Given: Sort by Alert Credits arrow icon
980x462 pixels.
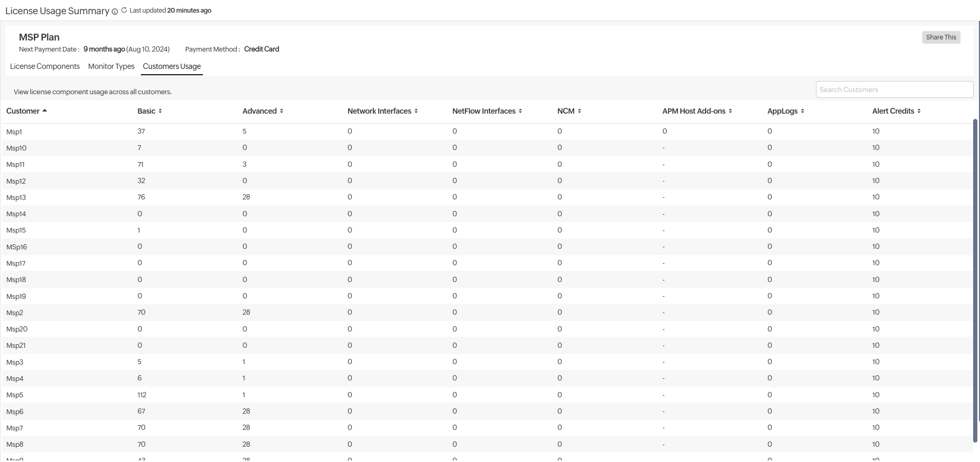Looking at the screenshot, I should pyautogui.click(x=919, y=111).
